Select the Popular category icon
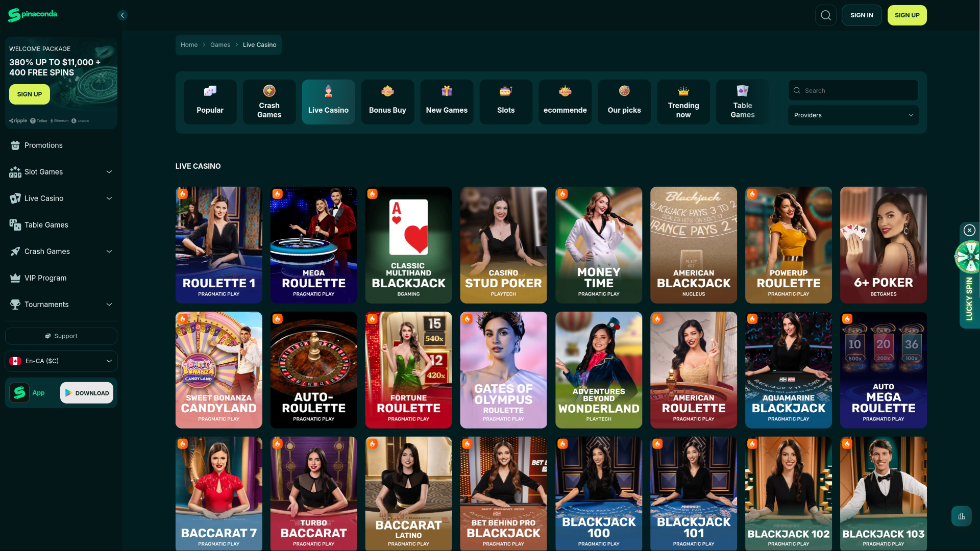Viewport: 980px width, 551px height. (210, 91)
